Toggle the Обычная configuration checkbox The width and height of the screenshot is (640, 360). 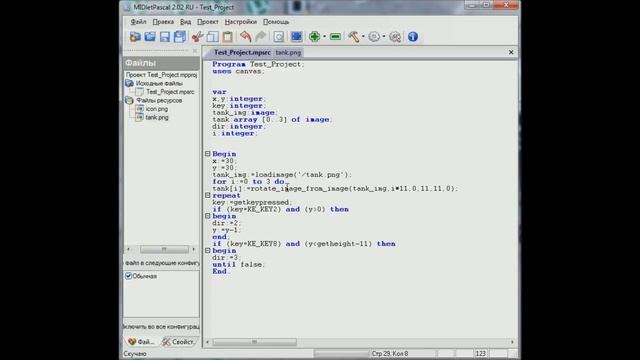tap(129, 276)
